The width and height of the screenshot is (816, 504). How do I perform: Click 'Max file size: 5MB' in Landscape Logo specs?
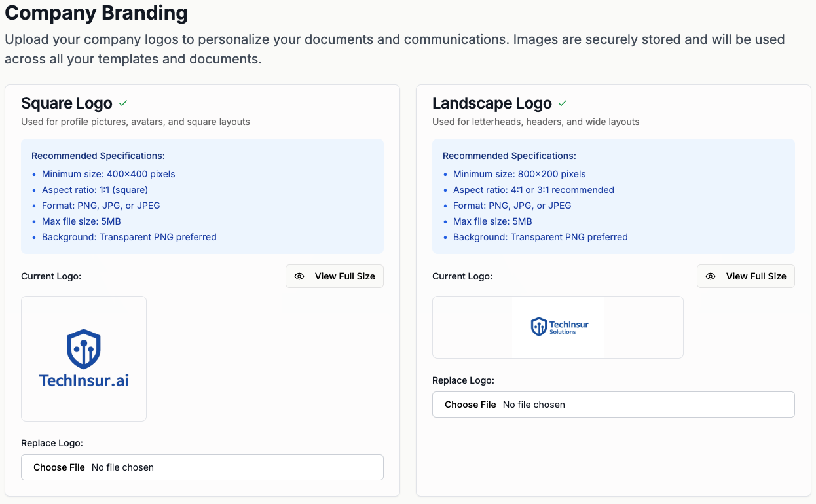click(x=492, y=221)
